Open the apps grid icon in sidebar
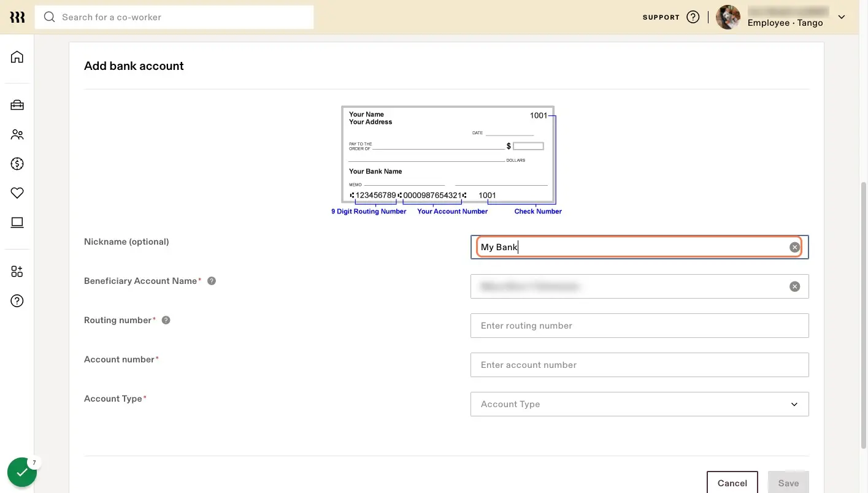Image resolution: width=868 pixels, height=493 pixels. click(x=17, y=272)
